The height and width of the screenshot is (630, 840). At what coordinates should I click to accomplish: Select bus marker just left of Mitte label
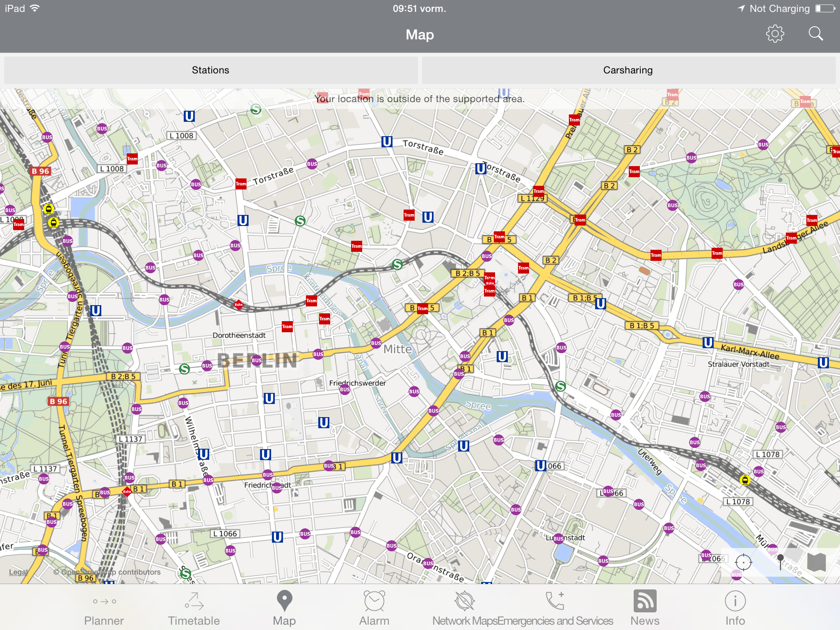coord(376,343)
